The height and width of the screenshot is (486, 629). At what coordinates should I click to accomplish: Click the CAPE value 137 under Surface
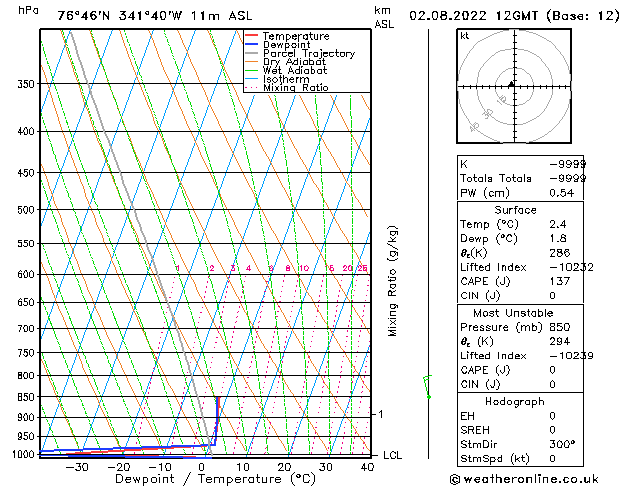560,281
